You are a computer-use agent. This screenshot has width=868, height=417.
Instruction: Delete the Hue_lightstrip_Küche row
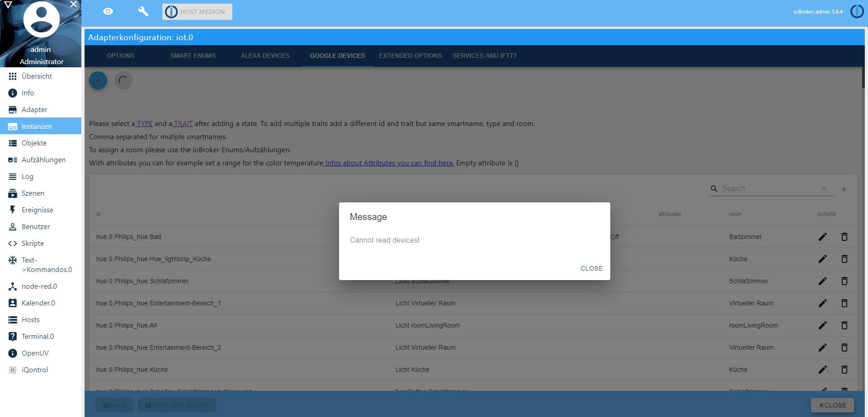[844, 259]
